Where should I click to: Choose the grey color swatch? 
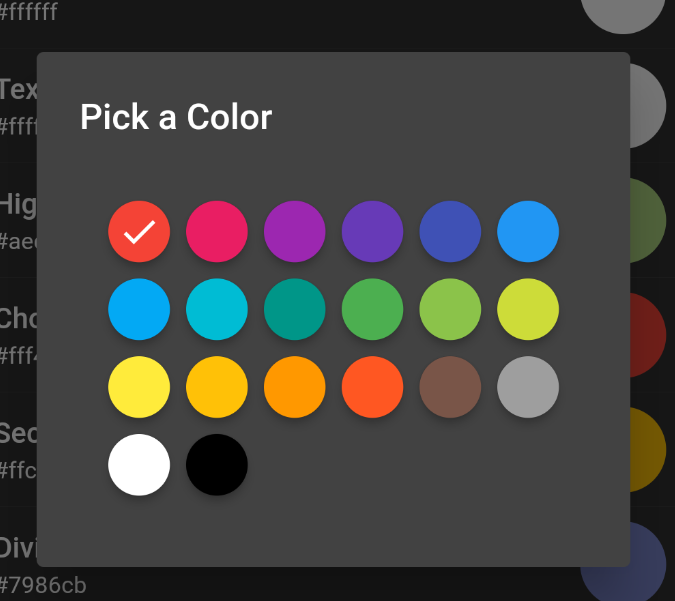(x=528, y=387)
